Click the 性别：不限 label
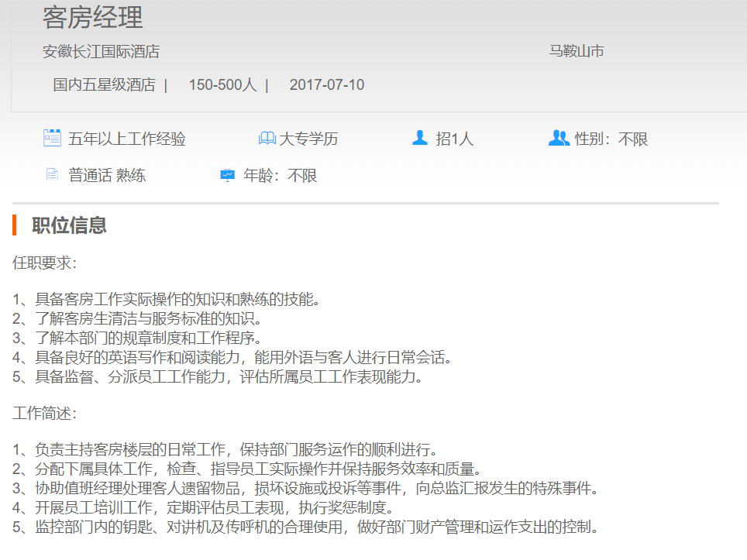 click(611, 139)
